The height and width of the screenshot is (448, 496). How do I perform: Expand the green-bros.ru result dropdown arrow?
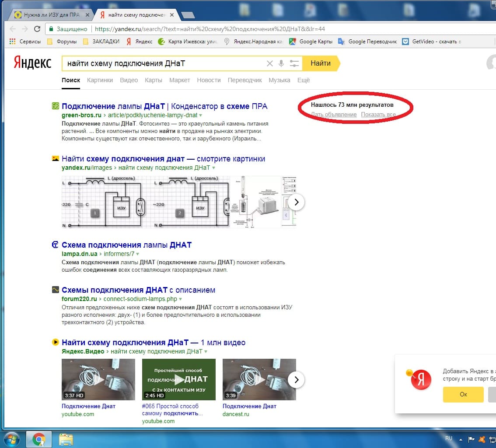[201, 115]
